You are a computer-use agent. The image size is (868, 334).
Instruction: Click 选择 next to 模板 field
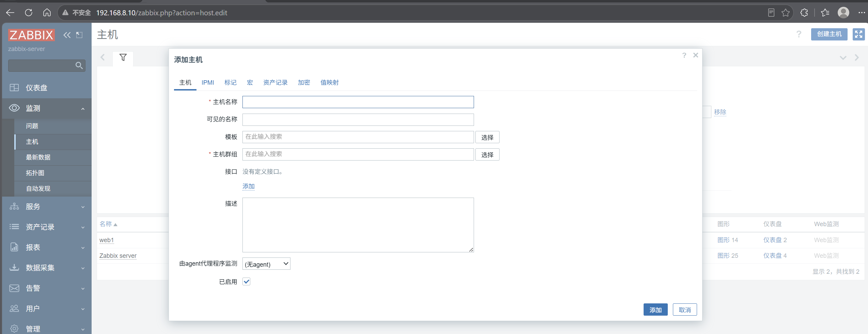tap(487, 137)
